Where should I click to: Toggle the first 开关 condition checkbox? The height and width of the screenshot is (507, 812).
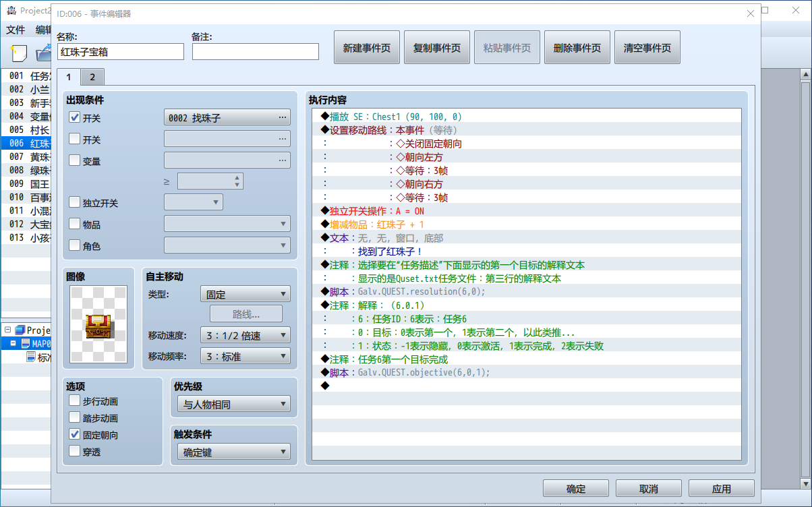(x=75, y=118)
